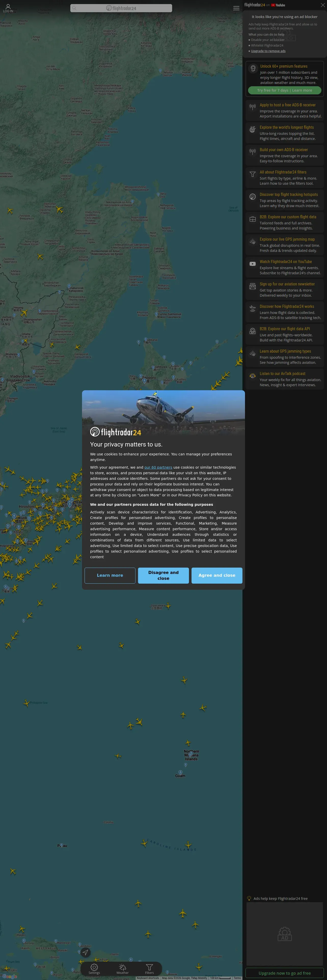Click Learn more in privacy dialog
Screen dimensions: 327x980
point(110,575)
